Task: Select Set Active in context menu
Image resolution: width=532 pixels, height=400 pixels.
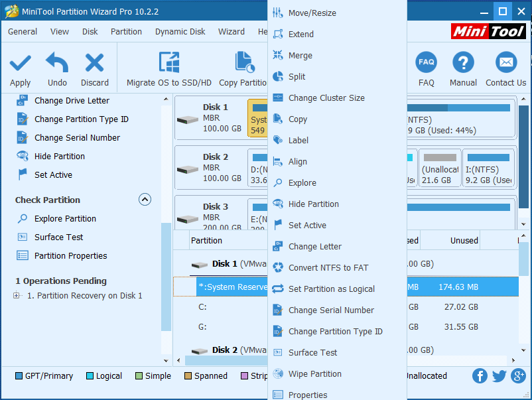Action: coord(337,226)
